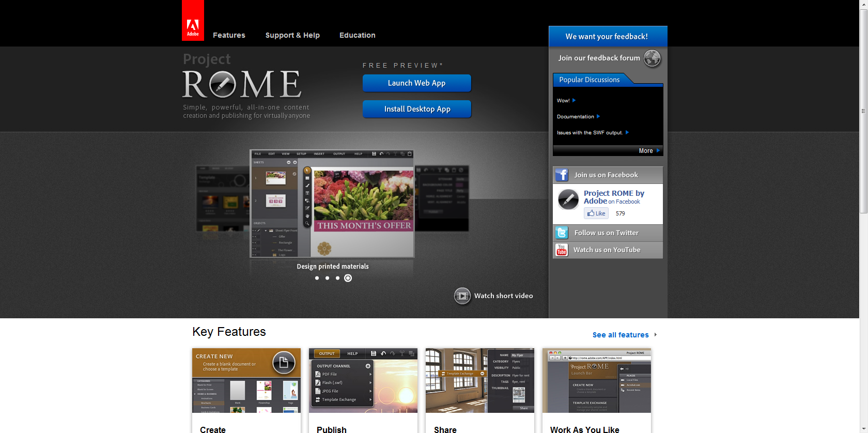
Task: Select the first slideshow dot
Action: pyautogui.click(x=317, y=278)
